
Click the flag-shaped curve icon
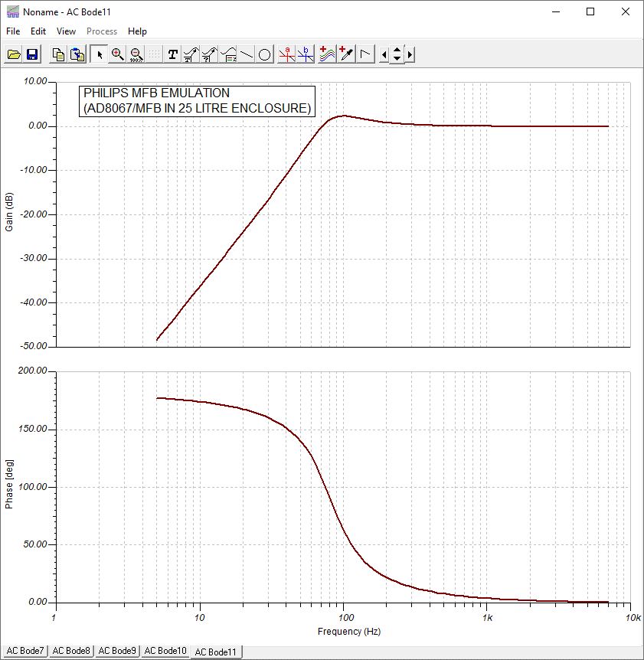click(x=365, y=54)
